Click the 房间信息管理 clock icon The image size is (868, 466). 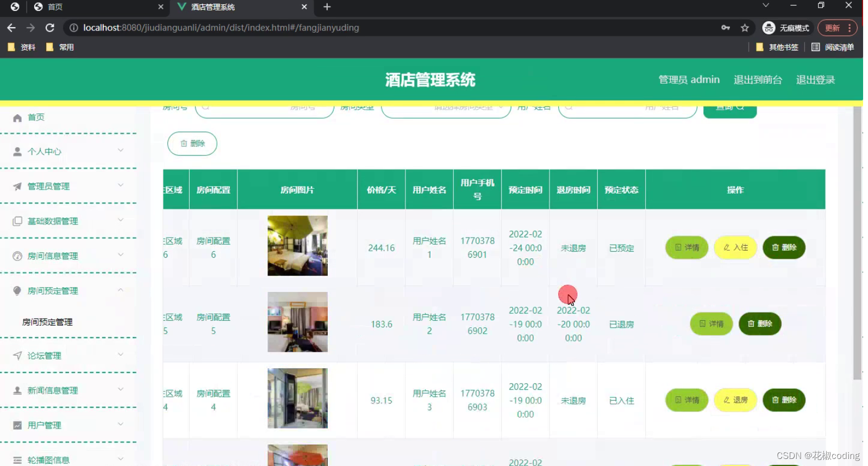coord(17,256)
